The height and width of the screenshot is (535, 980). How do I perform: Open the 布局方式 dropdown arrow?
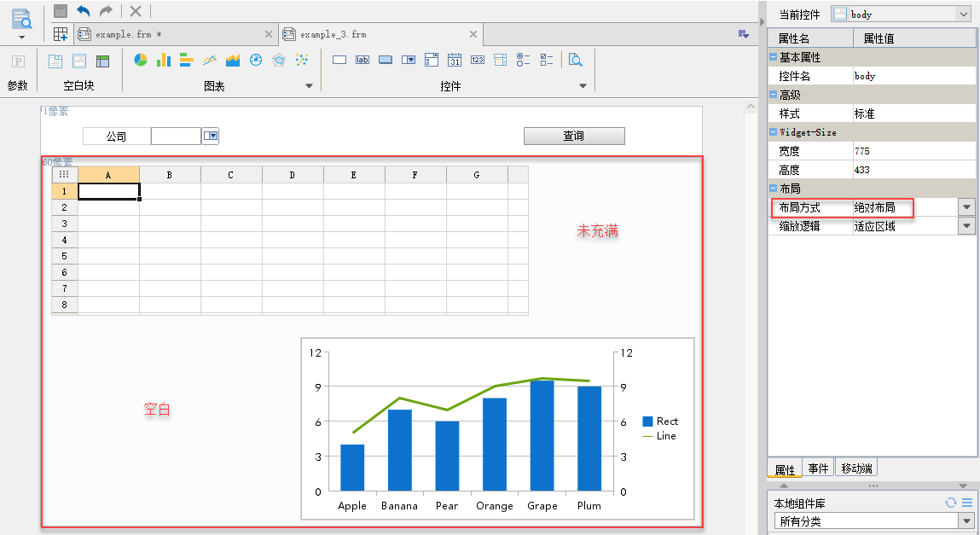(x=967, y=206)
